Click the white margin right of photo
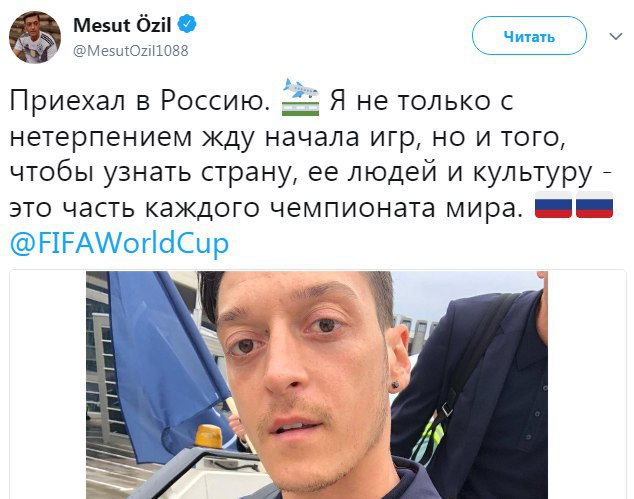Viewport: 634px width, 499px height. pyautogui.click(x=587, y=385)
